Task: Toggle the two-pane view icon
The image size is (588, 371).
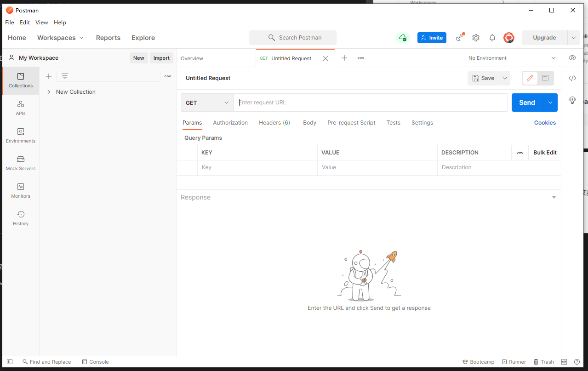Action: click(564, 362)
